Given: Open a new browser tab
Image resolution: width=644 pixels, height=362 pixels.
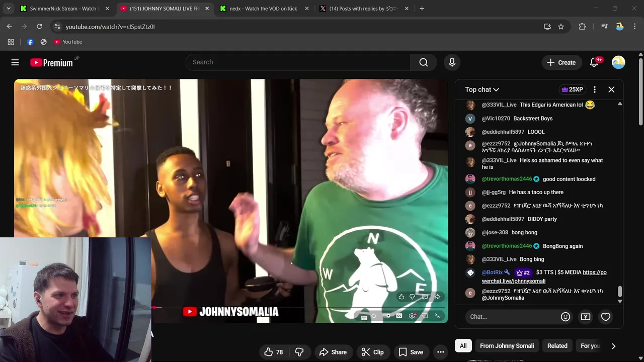Looking at the screenshot, I should [x=422, y=9].
